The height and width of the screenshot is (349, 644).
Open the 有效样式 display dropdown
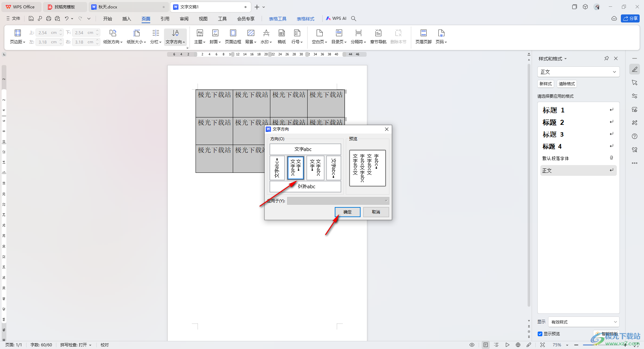[584, 322]
